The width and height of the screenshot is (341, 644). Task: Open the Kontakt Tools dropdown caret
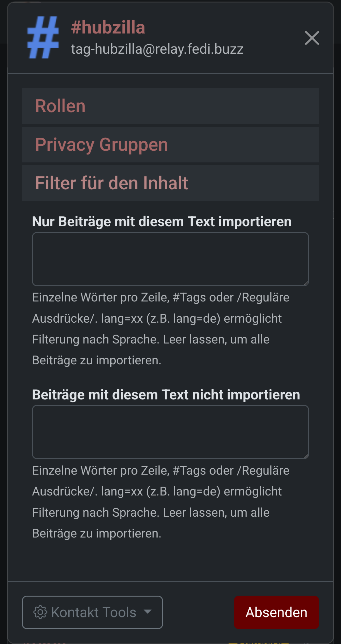point(147,612)
